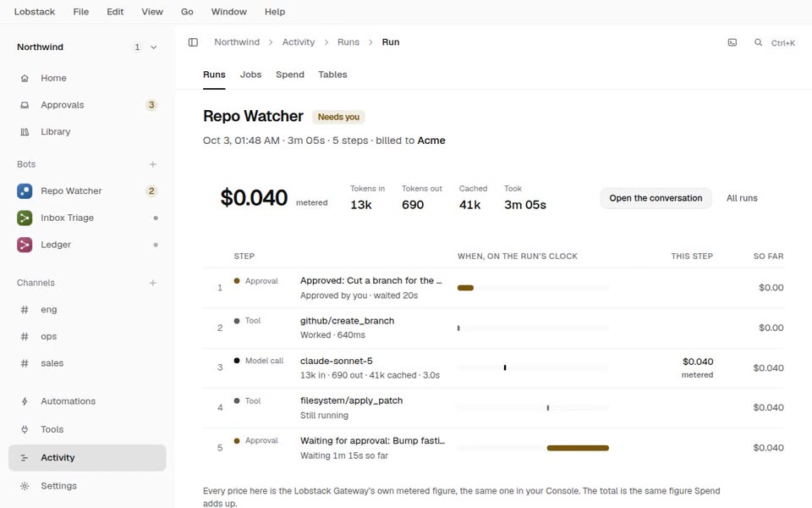Click step 3 model call timeline marker

coord(505,368)
